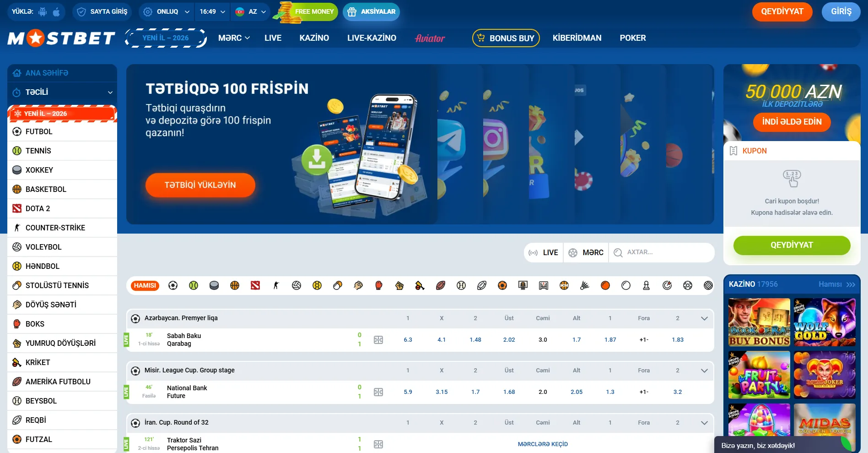Filter events by tennis ball icon in strip
868x453 pixels.
(194, 285)
